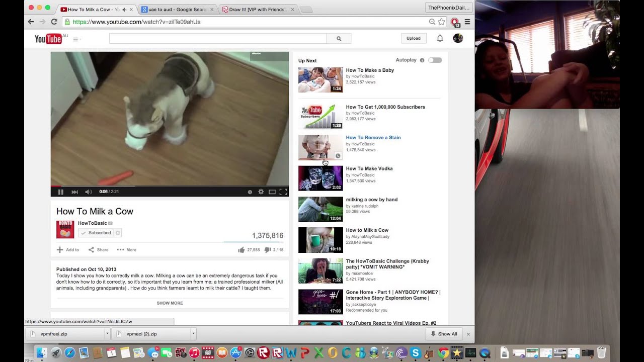This screenshot has height=362, width=644.
Task: Open the Chrome menu
Action: pos(467,22)
